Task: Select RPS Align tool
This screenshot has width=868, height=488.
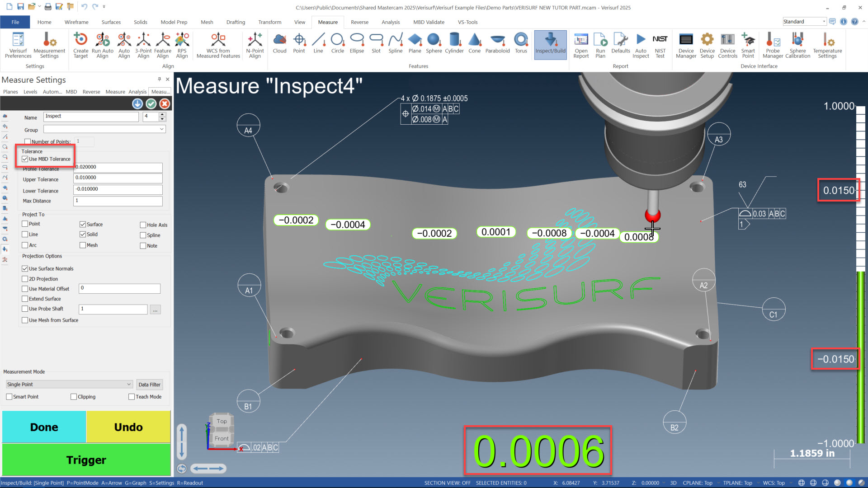Action: click(x=182, y=45)
